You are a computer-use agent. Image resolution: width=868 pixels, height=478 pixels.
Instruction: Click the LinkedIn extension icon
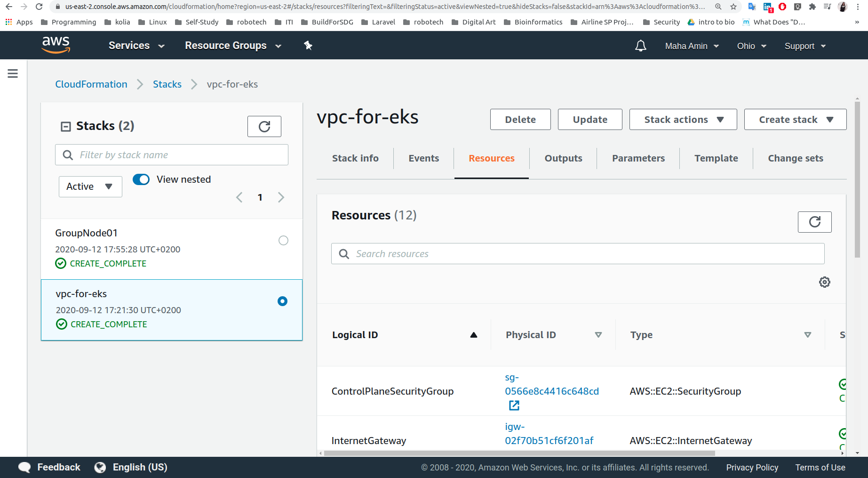767,7
